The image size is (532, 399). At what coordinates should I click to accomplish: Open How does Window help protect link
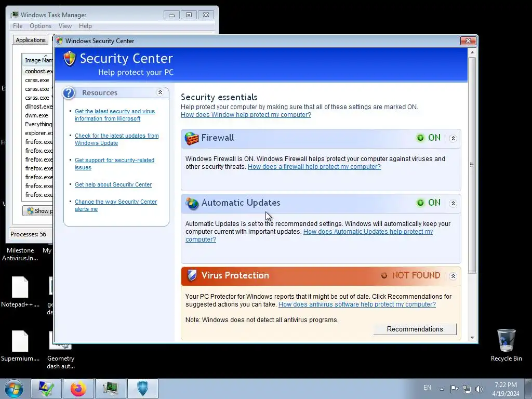click(x=246, y=115)
